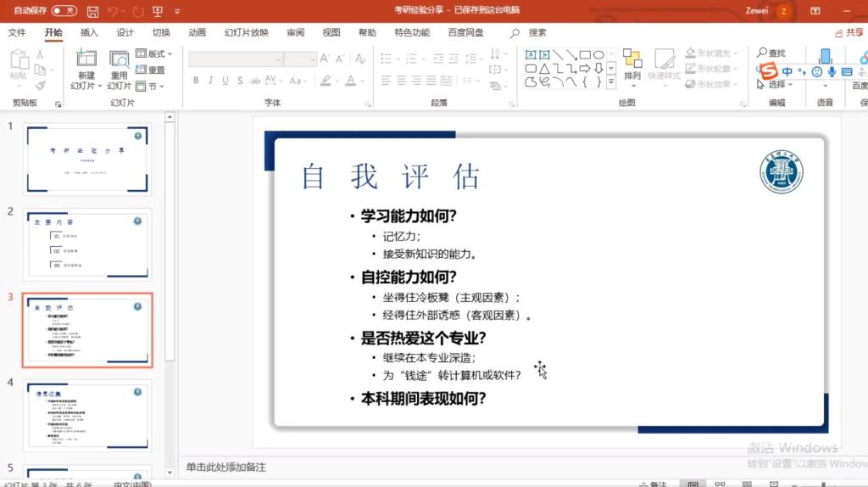Screen dimensions: 868x487
Task: Select the triangle shape in shapes gallery
Action: point(544,69)
